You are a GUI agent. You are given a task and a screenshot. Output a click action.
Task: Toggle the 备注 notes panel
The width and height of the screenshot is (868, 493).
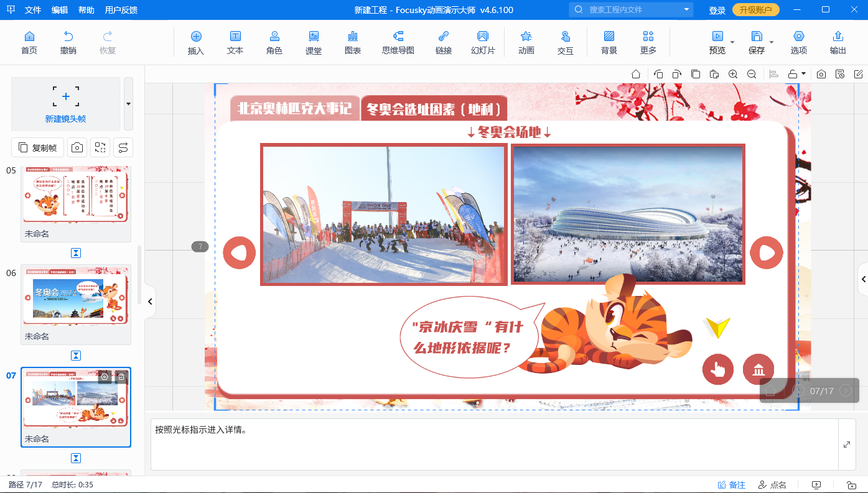click(732, 485)
